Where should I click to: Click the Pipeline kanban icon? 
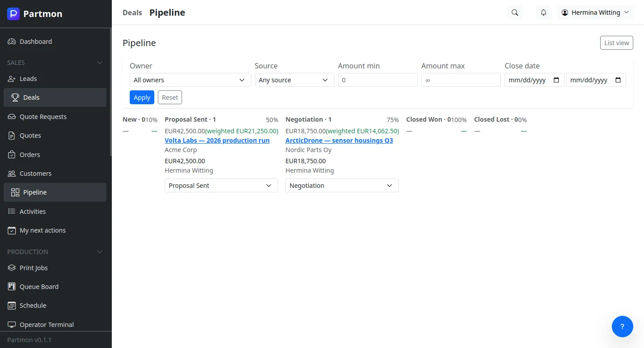click(x=15, y=192)
